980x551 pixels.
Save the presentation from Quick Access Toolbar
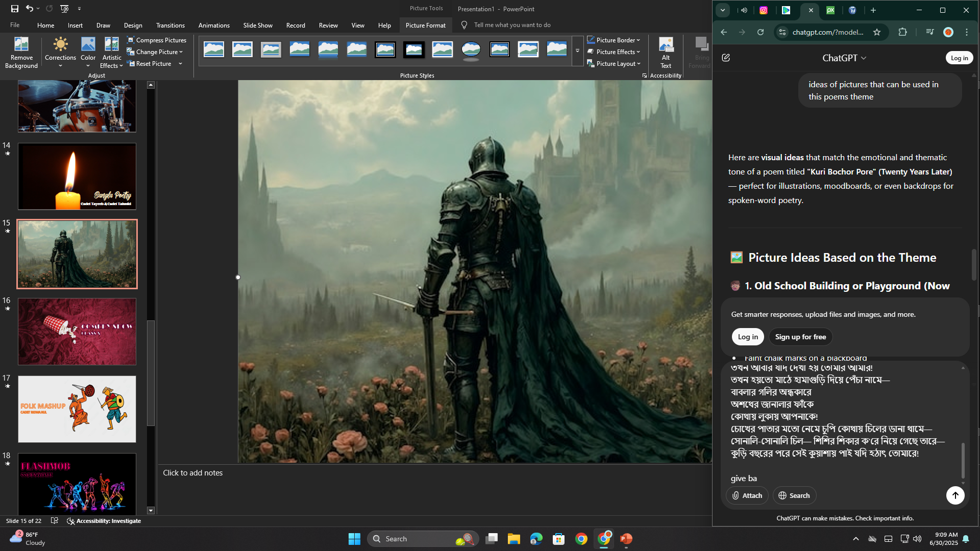(15, 9)
